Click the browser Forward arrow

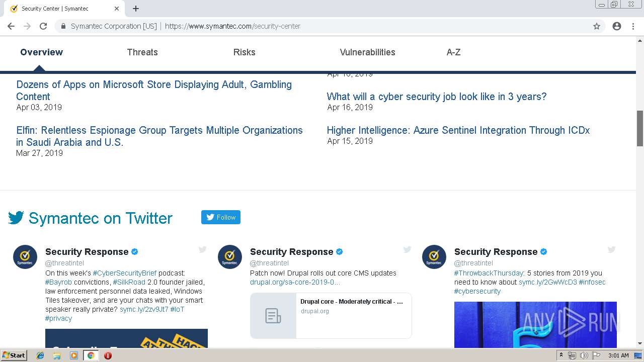click(x=27, y=26)
